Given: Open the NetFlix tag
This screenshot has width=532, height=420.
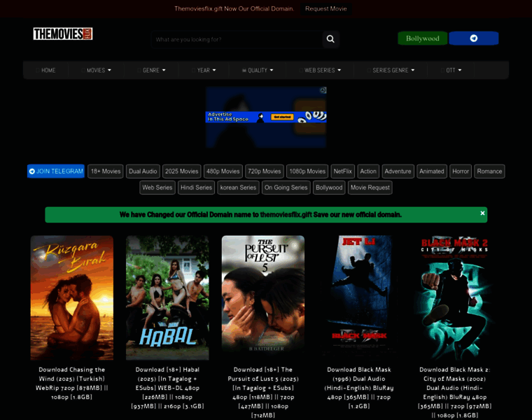Looking at the screenshot, I should click(343, 171).
